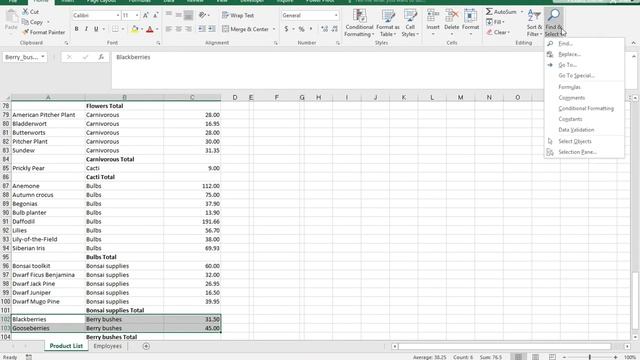This screenshot has width=640, height=360.
Task: Click Merge & Center
Action: tap(245, 29)
